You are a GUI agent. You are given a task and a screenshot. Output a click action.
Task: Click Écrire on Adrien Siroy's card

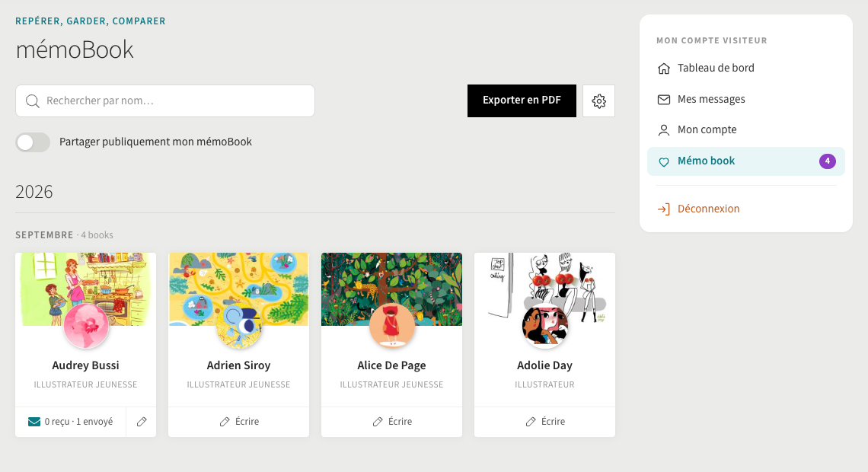238,422
